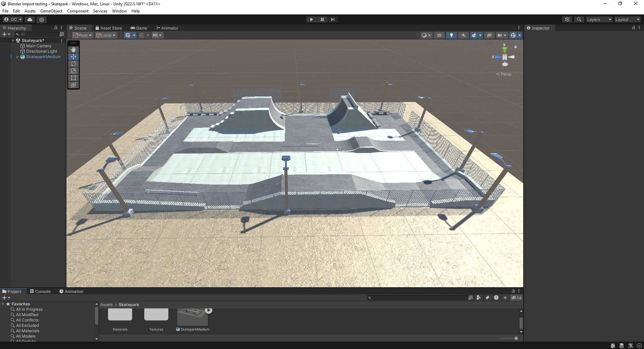Toggle grid snapping button
Screen dimensions: 644x349
click(x=142, y=35)
